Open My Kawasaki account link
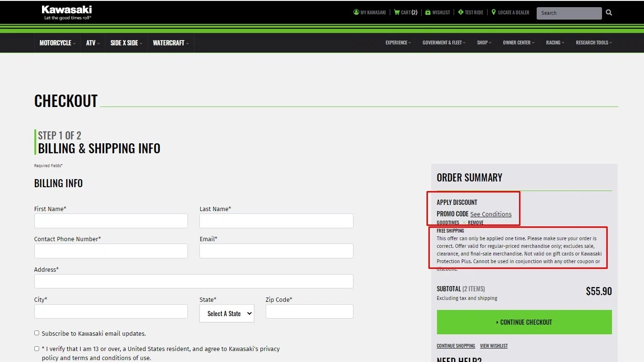The width and height of the screenshot is (644, 362). [x=370, y=12]
